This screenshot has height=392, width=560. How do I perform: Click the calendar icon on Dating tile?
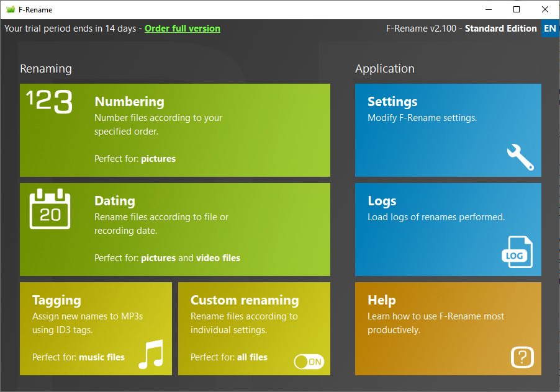coord(50,210)
